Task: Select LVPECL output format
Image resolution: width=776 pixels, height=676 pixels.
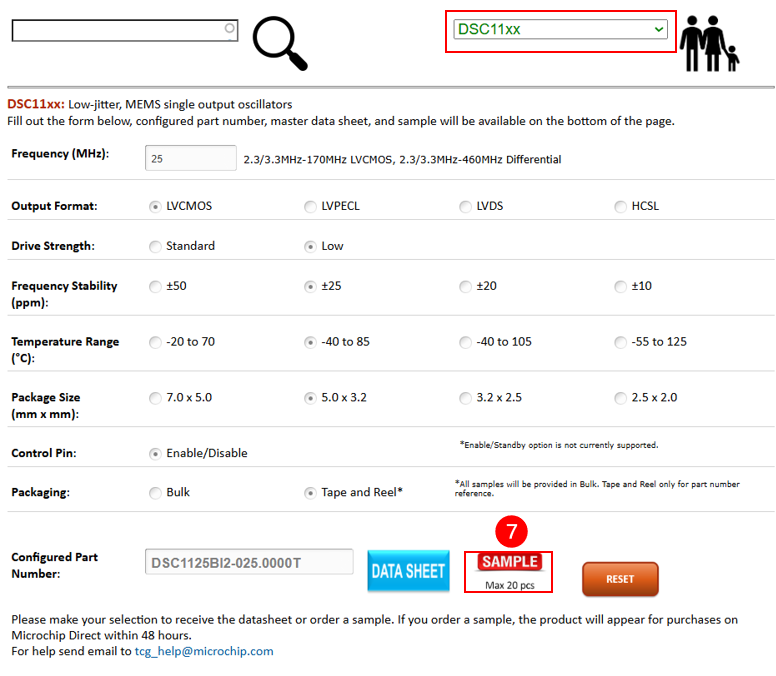Action: [x=310, y=206]
